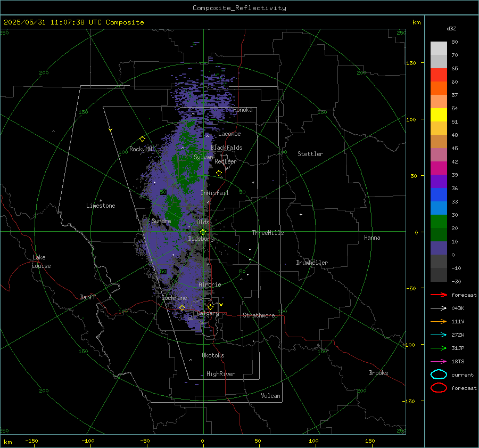Select the bright green 30 dBZ band

tap(439, 221)
